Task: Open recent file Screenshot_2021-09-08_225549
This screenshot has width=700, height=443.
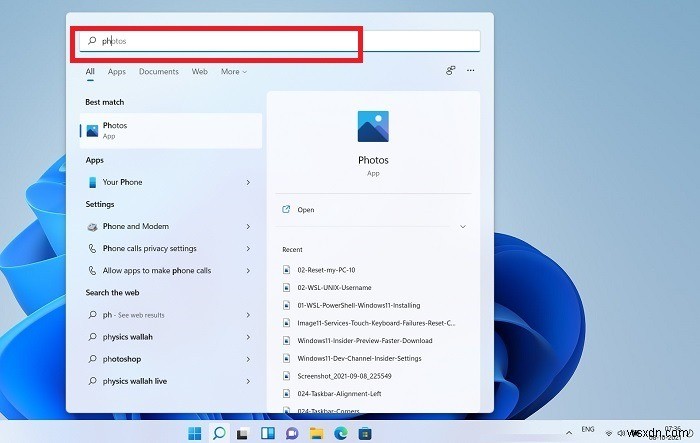Action: (x=344, y=376)
